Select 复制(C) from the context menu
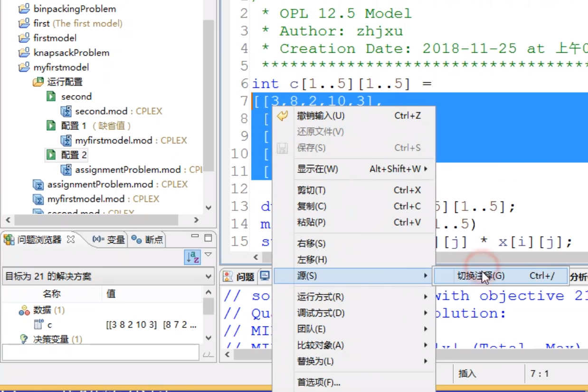 tap(354, 206)
